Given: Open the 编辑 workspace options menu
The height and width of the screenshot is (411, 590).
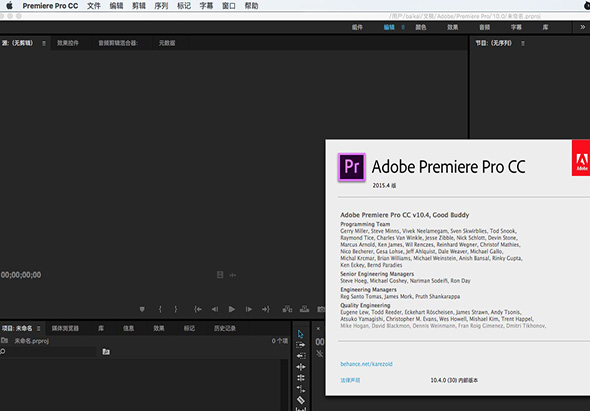Looking at the screenshot, I should [x=403, y=27].
